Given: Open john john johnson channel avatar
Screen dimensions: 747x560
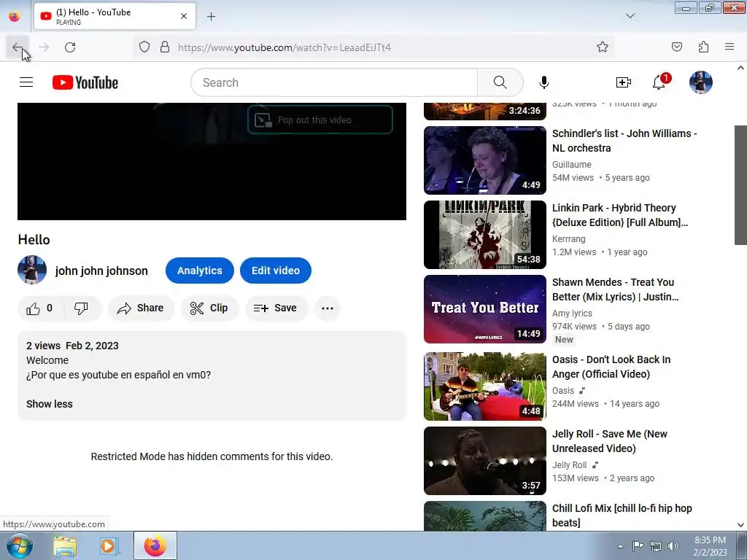Looking at the screenshot, I should [x=32, y=270].
